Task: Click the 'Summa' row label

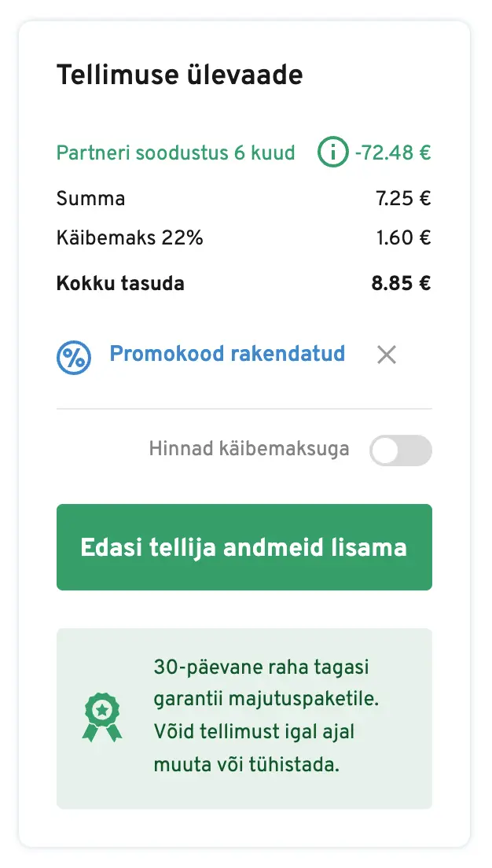Action: [x=90, y=198]
